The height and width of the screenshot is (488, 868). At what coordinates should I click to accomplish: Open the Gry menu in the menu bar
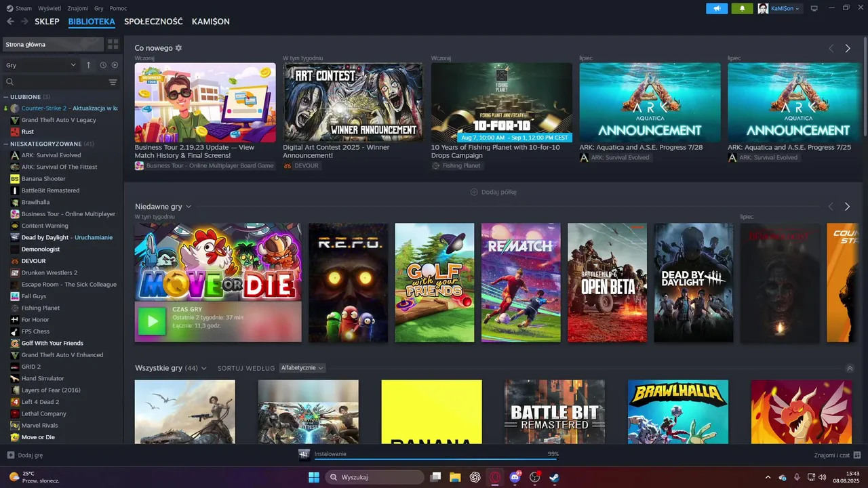point(99,8)
